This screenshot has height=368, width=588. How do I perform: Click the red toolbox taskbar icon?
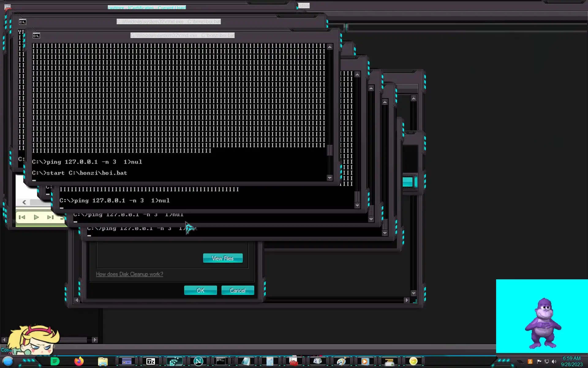pyautogui.click(x=293, y=362)
